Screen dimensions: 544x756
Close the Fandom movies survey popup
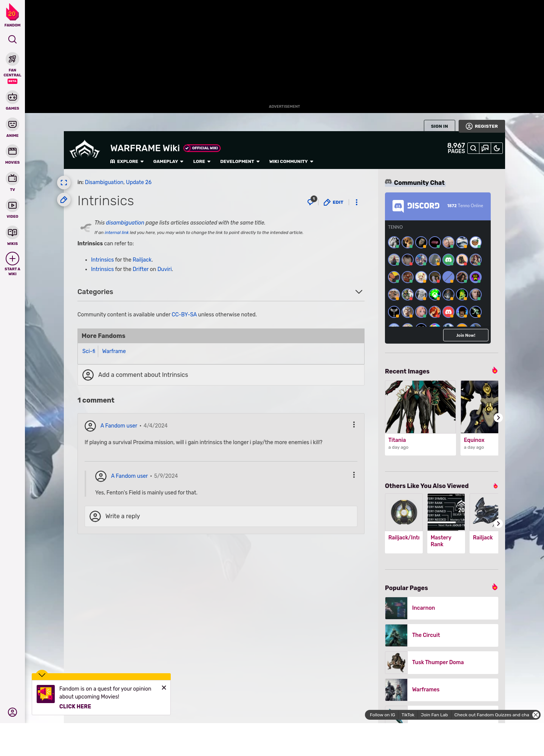164,688
